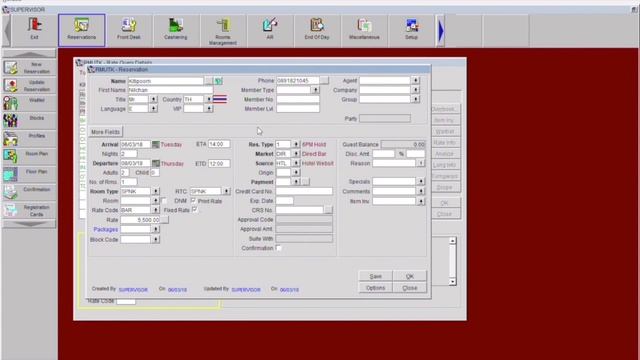
Task: Expand the Agent dropdown
Action: coord(415,80)
